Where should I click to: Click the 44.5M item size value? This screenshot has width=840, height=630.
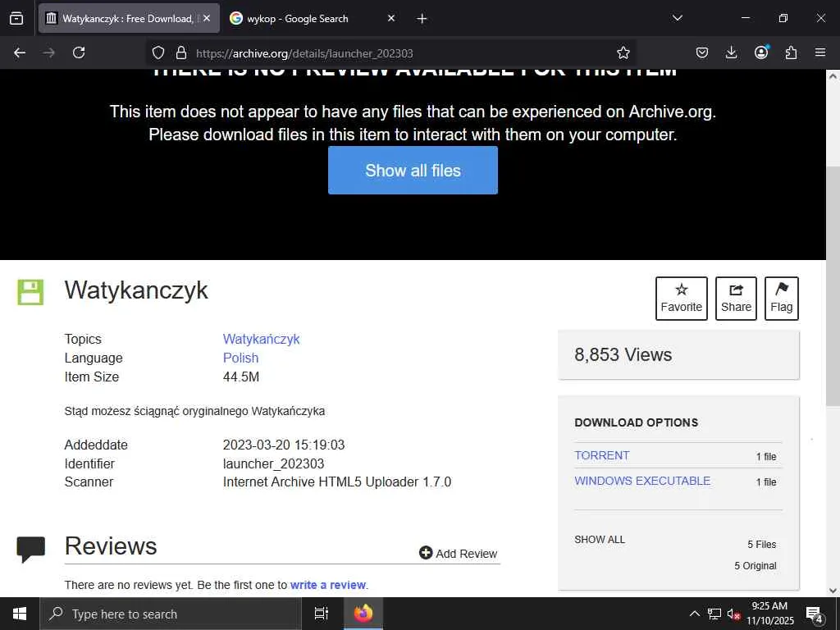241,377
